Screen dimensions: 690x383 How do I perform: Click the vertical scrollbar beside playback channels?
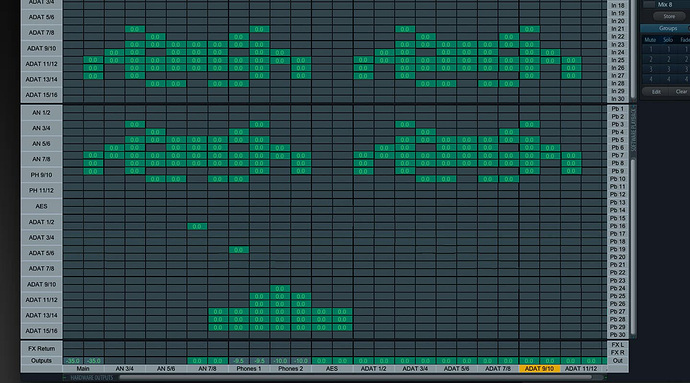(633, 247)
